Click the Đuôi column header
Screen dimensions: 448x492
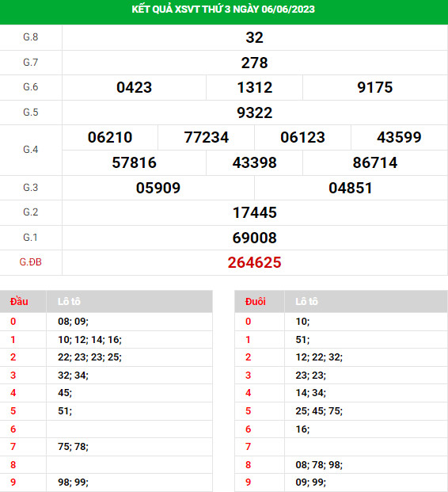click(x=256, y=302)
